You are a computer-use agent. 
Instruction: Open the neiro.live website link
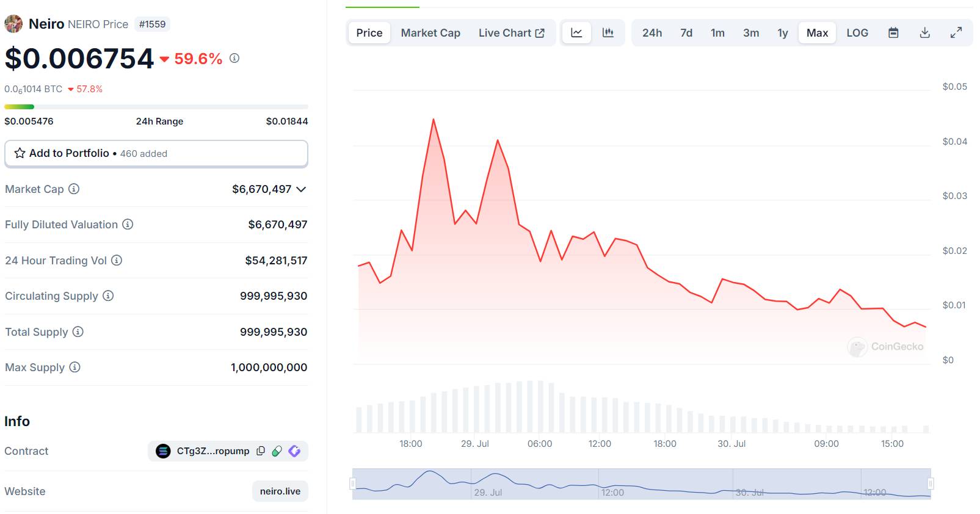[280, 491]
